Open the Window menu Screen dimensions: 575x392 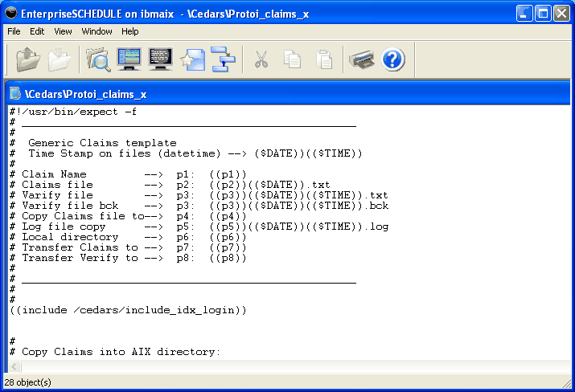(97, 31)
